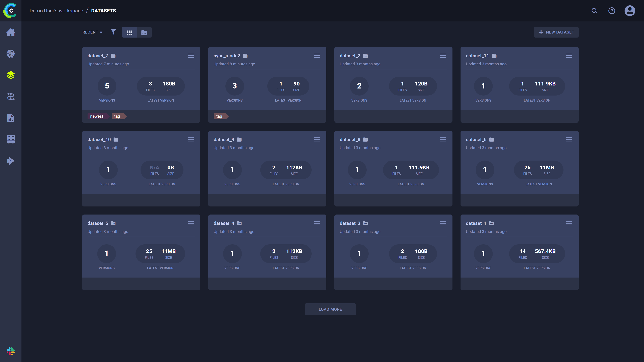The height and width of the screenshot is (362, 644).
Task: Open Workers & Queues from the sidebar
Action: [11, 139]
